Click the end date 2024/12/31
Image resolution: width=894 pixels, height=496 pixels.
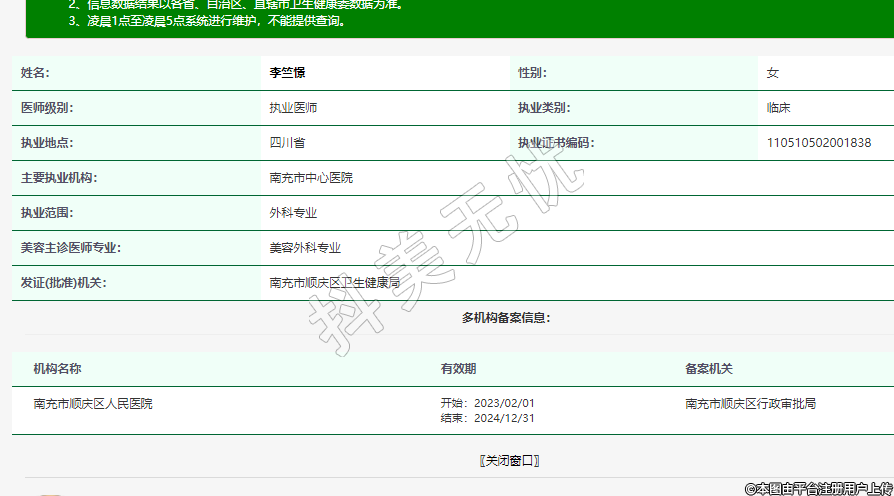pyautogui.click(x=504, y=418)
